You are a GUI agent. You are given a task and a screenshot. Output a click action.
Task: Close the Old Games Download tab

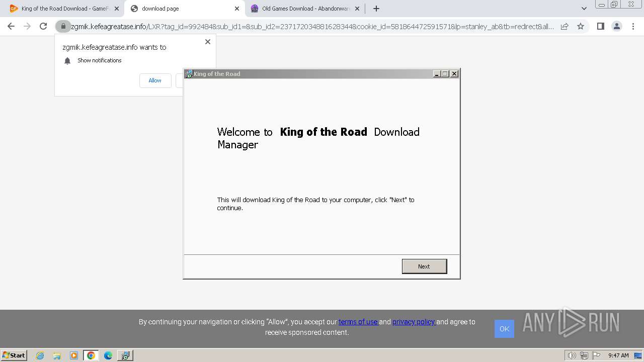[x=357, y=9]
